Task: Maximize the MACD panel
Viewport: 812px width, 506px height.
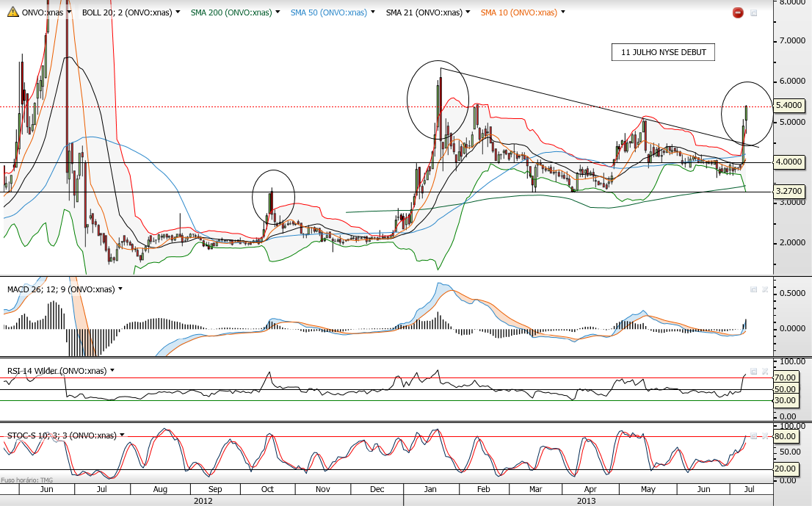Action: coord(754,289)
